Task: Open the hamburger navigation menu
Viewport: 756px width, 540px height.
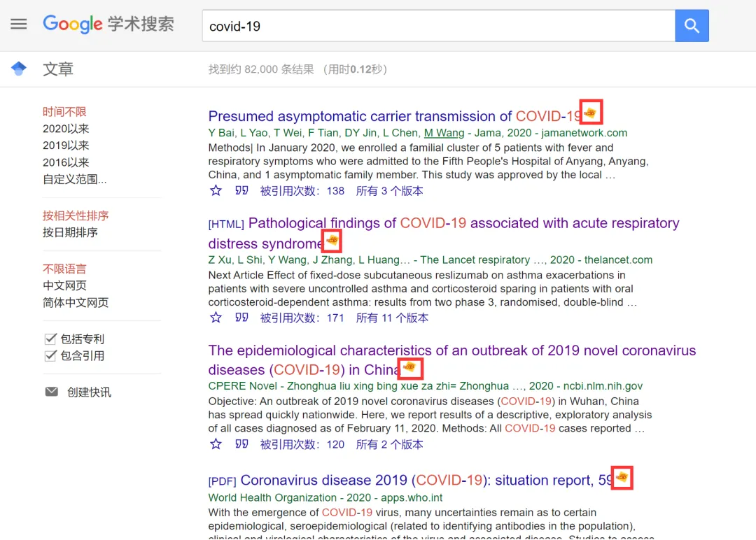Action: (x=18, y=24)
